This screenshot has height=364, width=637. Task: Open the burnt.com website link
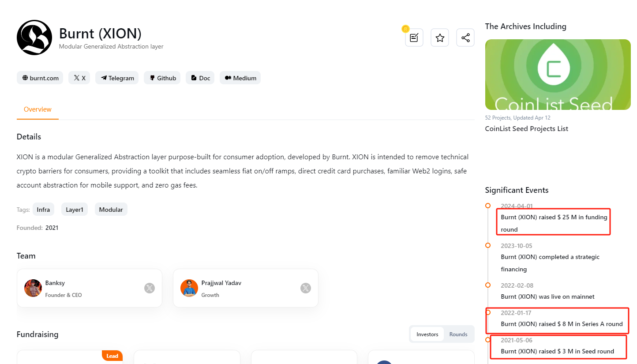pyautogui.click(x=40, y=78)
